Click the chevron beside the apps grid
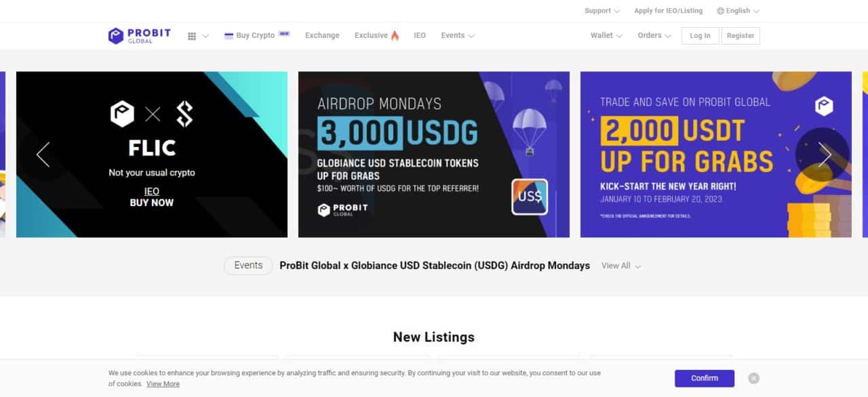The width and height of the screenshot is (868, 397). coord(205,36)
